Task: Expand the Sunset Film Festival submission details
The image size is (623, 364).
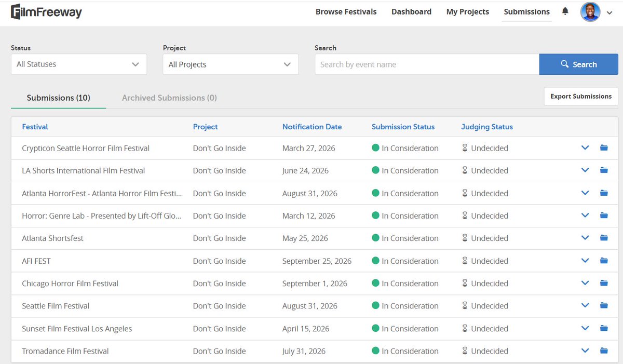Action: 585,328
